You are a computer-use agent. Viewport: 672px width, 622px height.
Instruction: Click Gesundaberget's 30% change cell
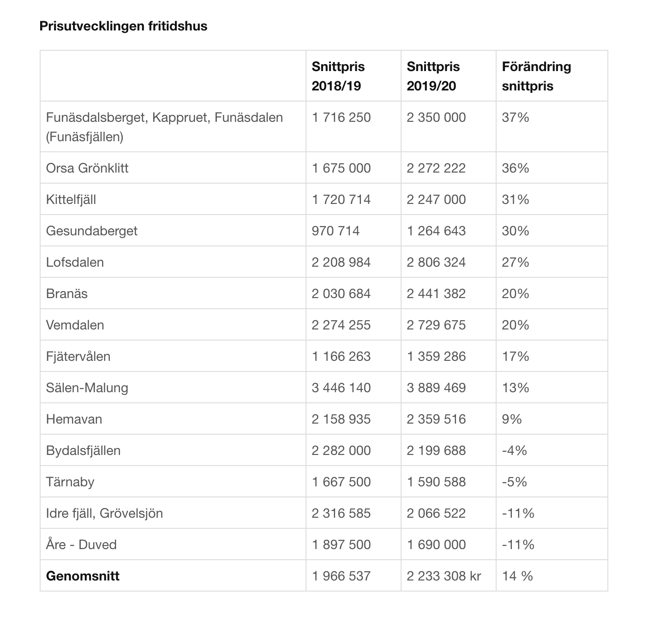click(x=515, y=231)
